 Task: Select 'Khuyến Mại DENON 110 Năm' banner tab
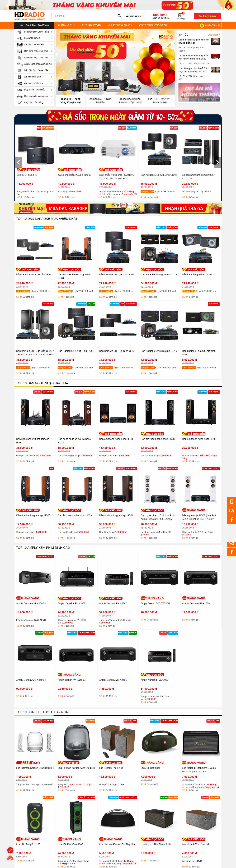point(100,101)
